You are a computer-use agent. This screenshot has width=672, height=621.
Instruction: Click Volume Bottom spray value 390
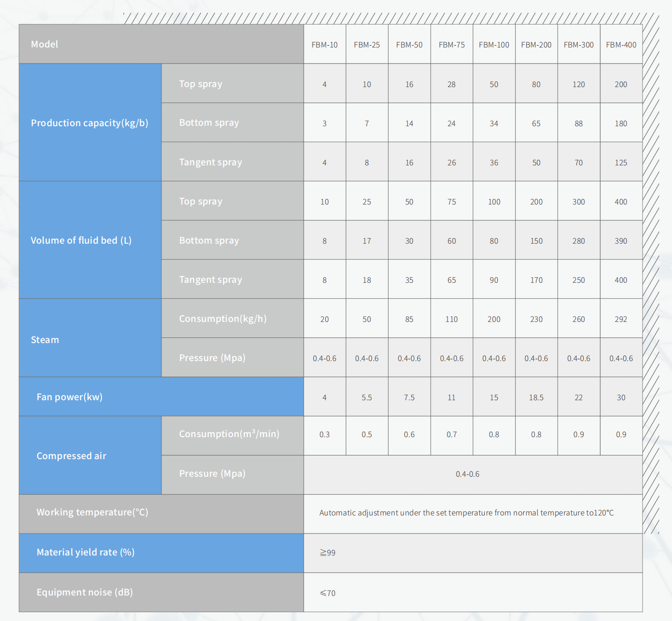(x=621, y=241)
